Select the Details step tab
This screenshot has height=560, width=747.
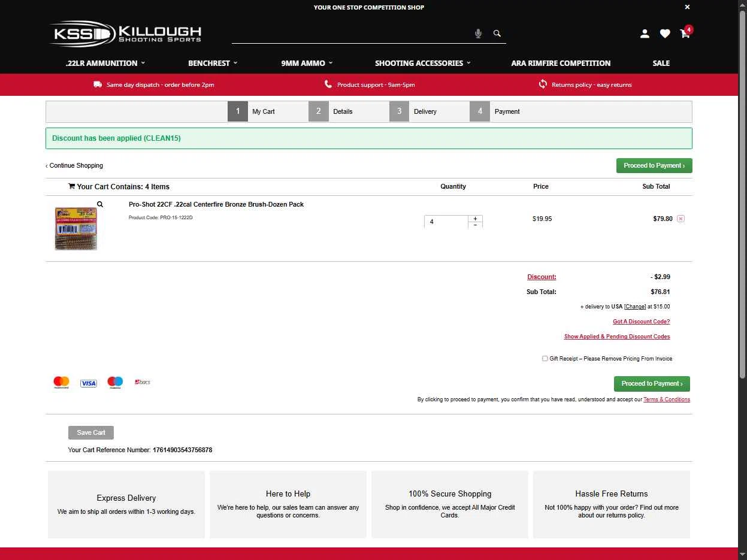pyautogui.click(x=348, y=111)
